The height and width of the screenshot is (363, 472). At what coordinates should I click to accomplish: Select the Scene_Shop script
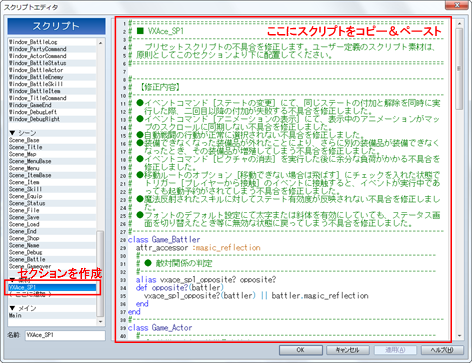[52, 238]
